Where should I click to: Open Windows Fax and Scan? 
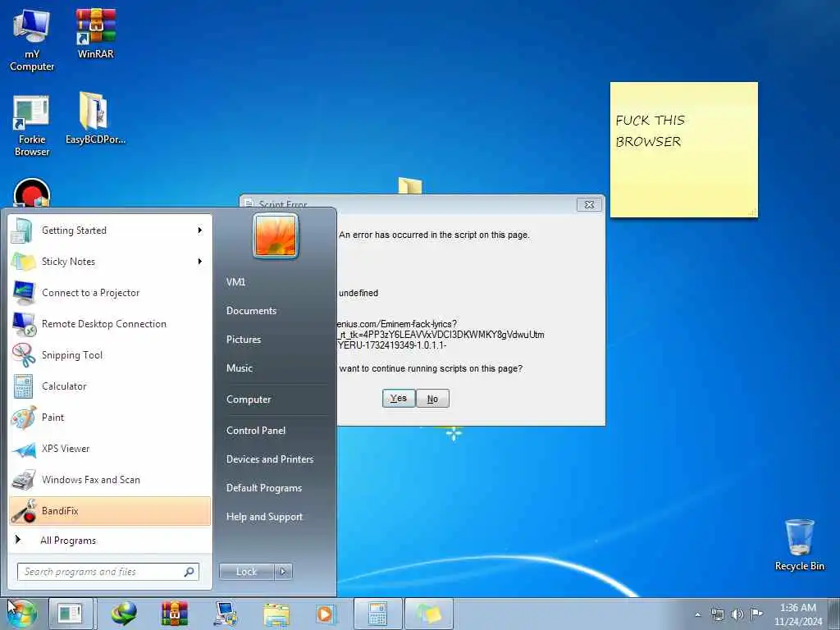(x=110, y=479)
